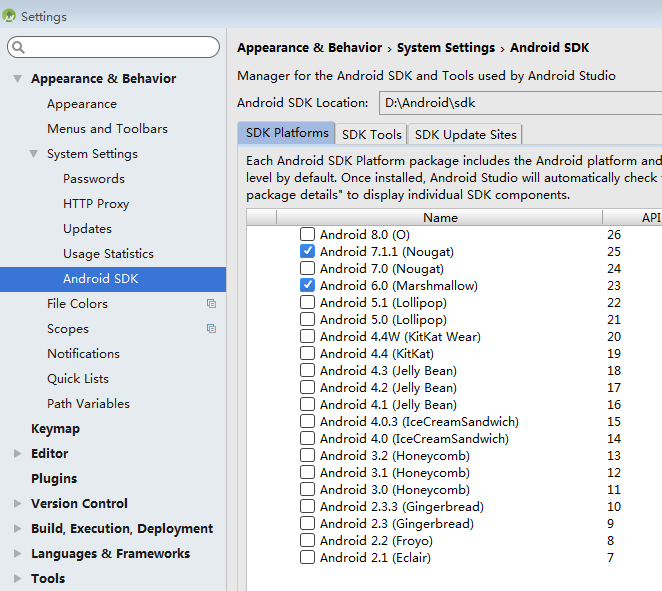
Task: Check Android 4.2 (Jelly Bean) checkbox
Action: 307,387
